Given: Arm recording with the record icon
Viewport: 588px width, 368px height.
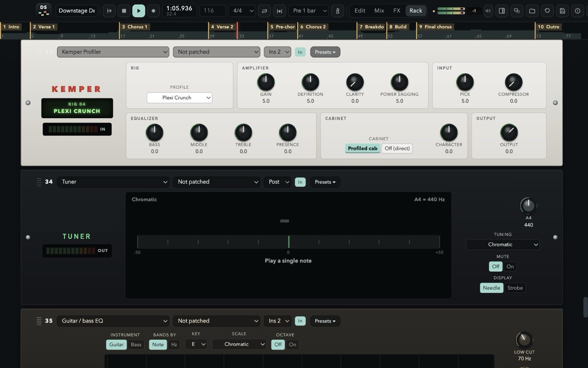Looking at the screenshot, I should click(153, 11).
